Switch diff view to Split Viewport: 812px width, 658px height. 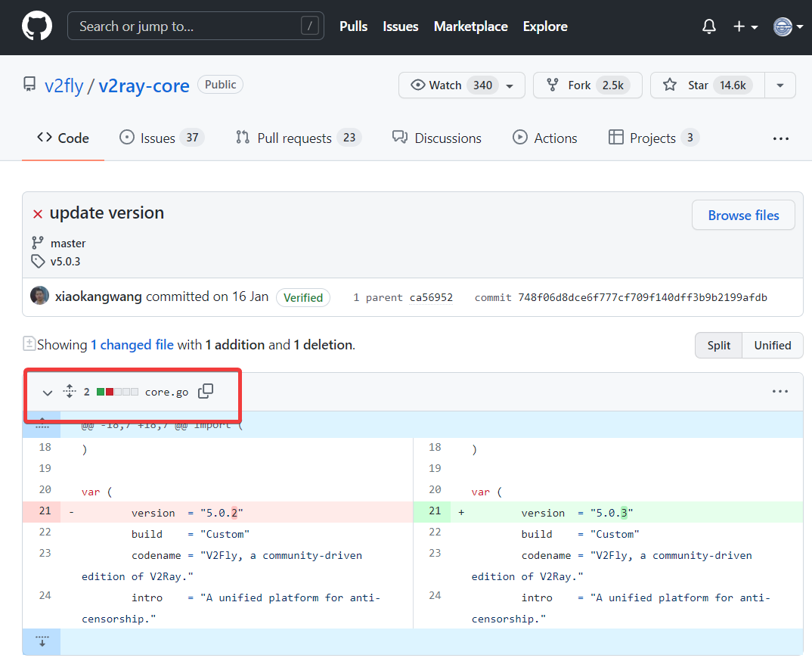click(718, 345)
